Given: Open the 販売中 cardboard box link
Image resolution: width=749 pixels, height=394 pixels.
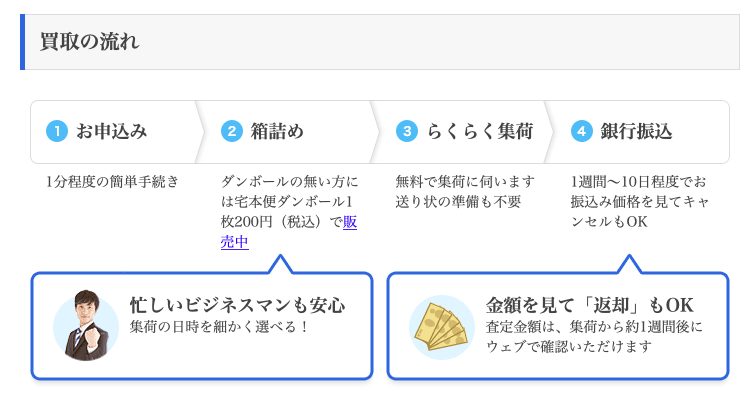Looking at the screenshot, I should click(x=289, y=232).
